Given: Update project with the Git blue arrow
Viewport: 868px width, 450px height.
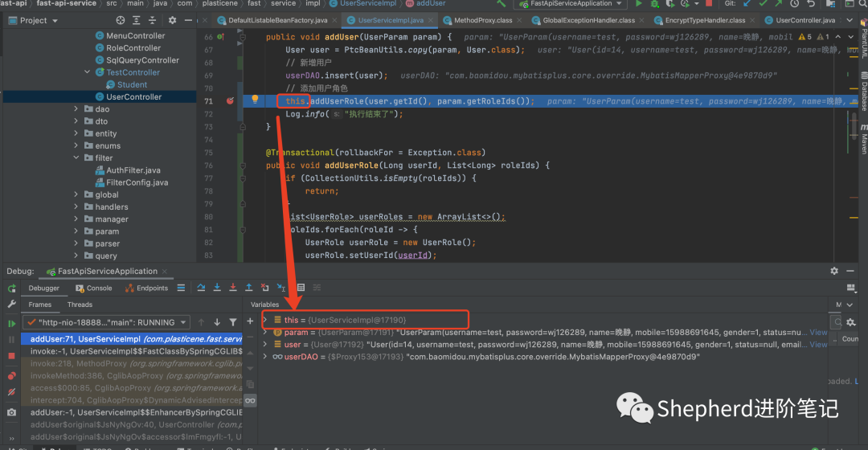Looking at the screenshot, I should coord(747,3).
